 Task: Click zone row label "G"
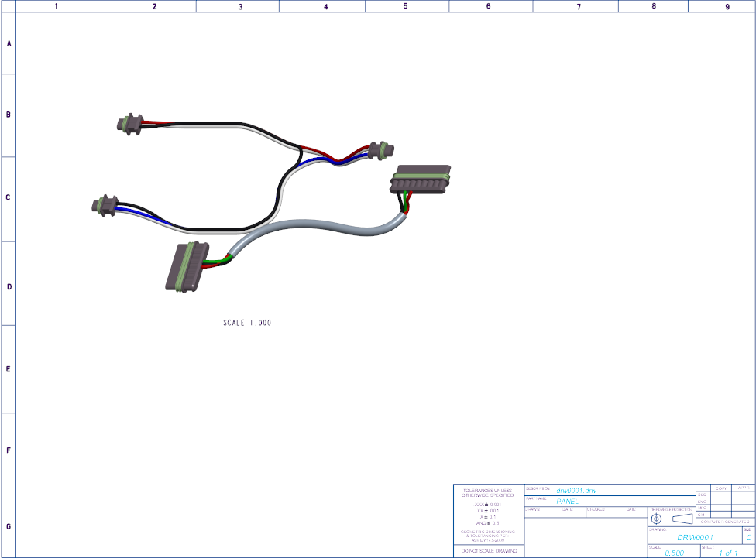point(9,527)
